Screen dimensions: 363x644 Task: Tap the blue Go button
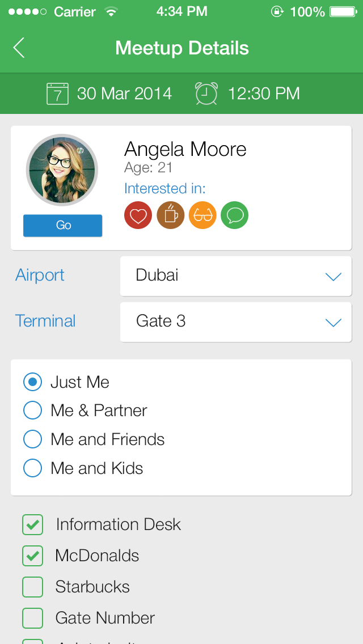coord(62,226)
